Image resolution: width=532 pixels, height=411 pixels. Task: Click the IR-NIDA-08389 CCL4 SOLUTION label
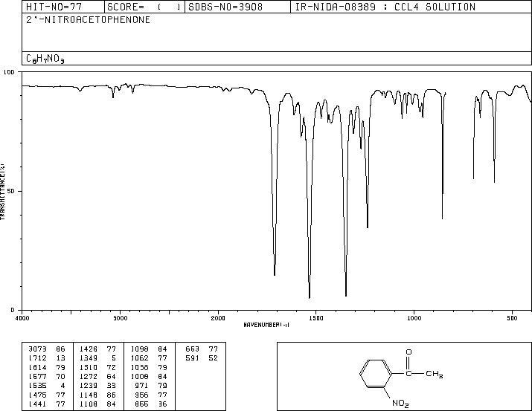(x=385, y=7)
